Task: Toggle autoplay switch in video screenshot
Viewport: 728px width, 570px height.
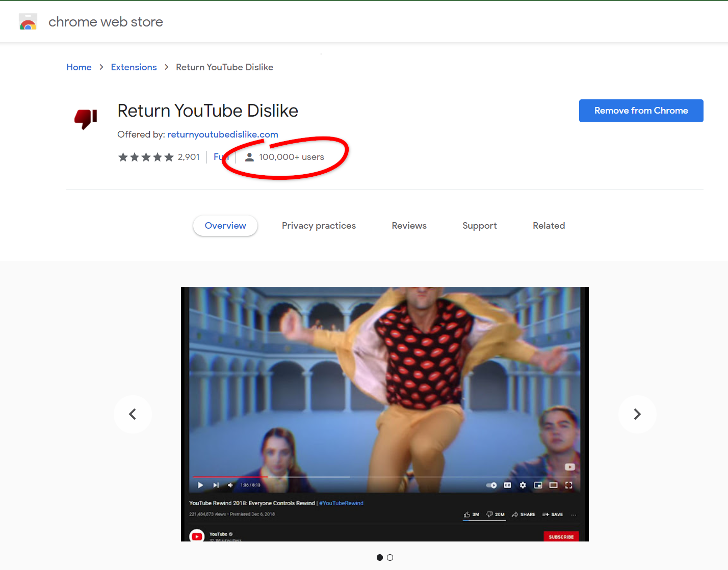Action: point(491,485)
